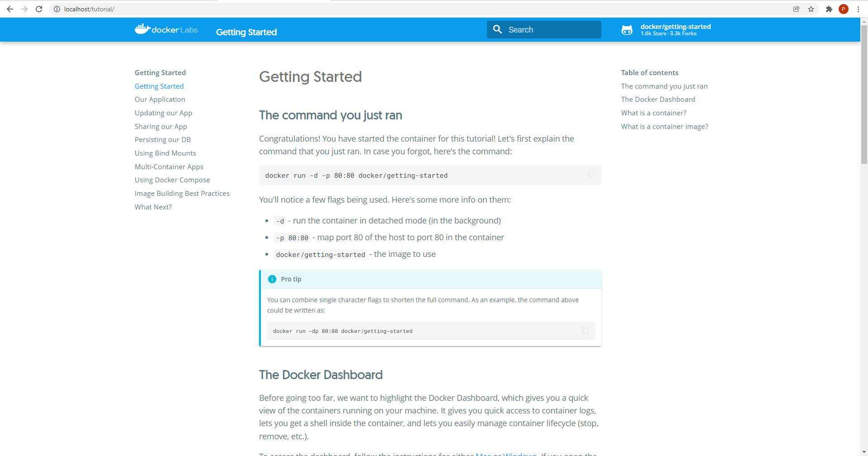The height and width of the screenshot is (456, 868).
Task: Jump to The Docker Dashboard in contents
Action: (658, 99)
